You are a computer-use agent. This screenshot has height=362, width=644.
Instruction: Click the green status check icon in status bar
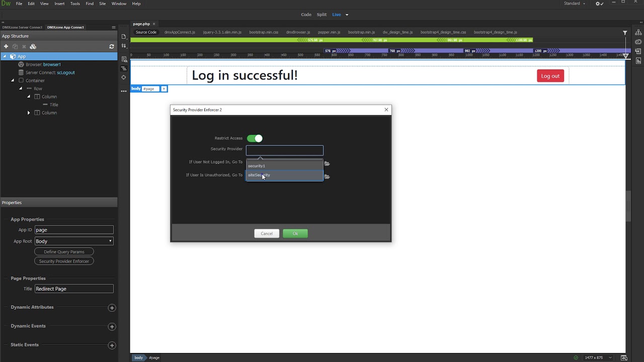click(576, 358)
